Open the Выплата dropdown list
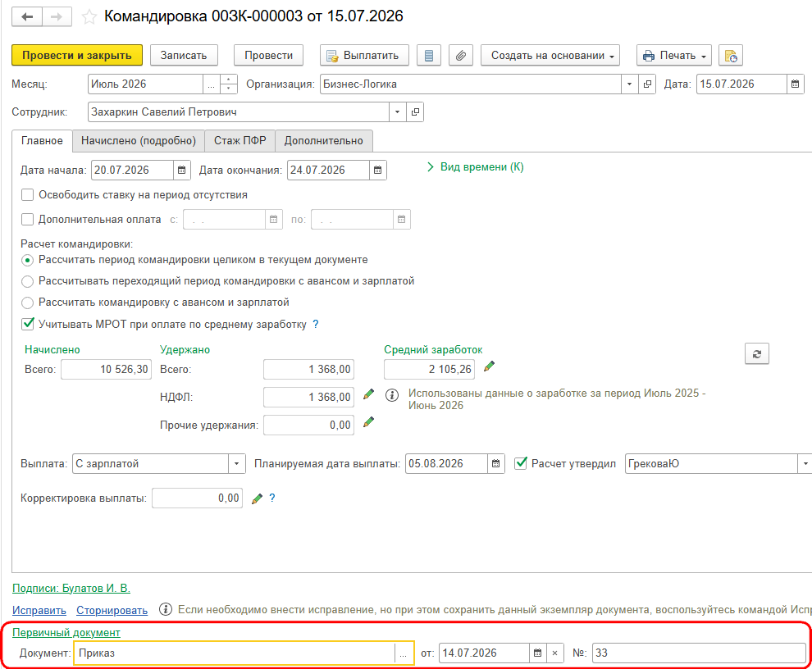Viewport: 812px width, 669px height. [237, 463]
